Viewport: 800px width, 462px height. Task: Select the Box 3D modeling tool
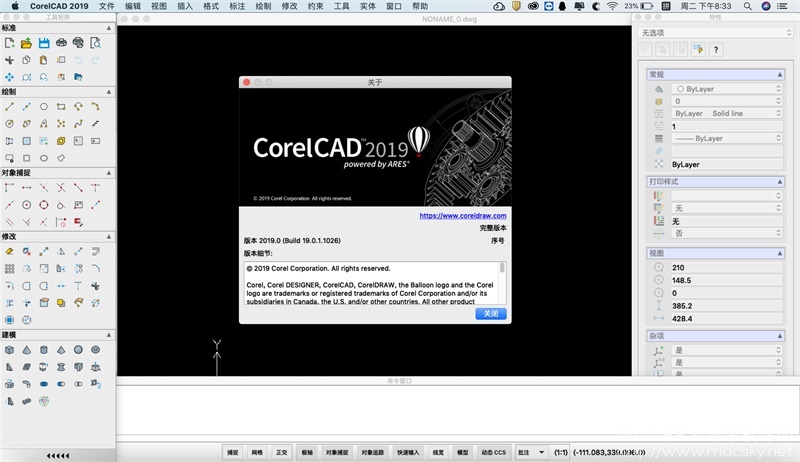click(9, 350)
